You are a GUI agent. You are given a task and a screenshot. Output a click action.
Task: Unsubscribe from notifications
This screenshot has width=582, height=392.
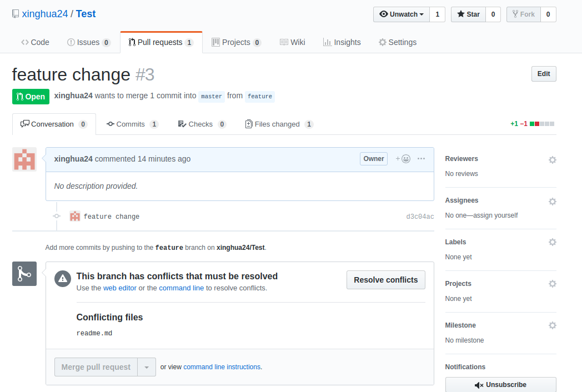(501, 385)
